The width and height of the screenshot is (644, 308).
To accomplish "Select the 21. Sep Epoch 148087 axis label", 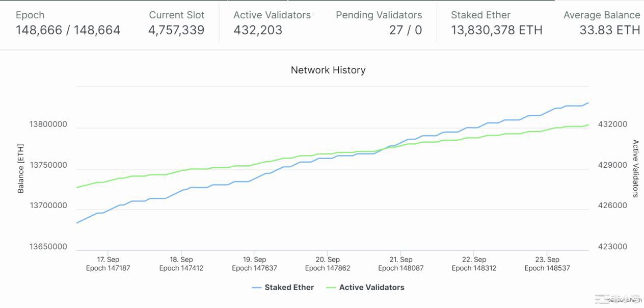I will (x=400, y=264).
